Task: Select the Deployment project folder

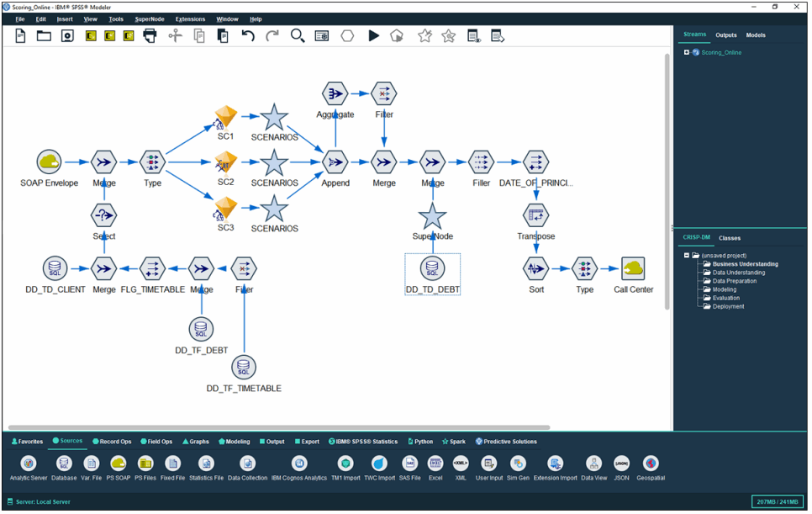Action: pos(724,307)
